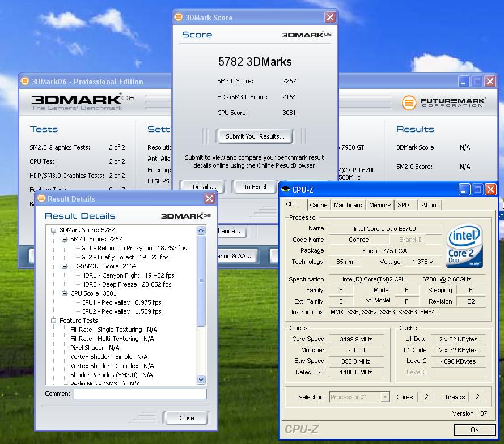Click the 5782 3DMarks score text
The height and width of the screenshot is (444, 504).
(255, 62)
